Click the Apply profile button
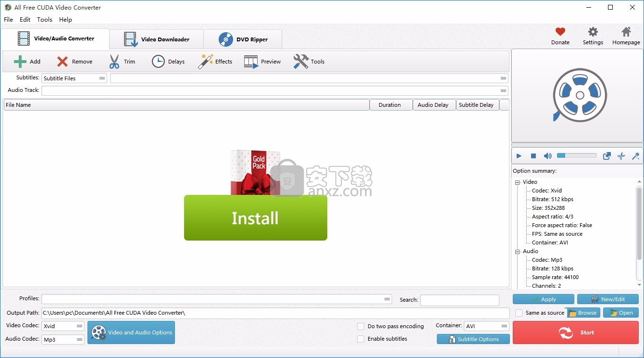Viewport: 644px width, 358px height. [544, 299]
